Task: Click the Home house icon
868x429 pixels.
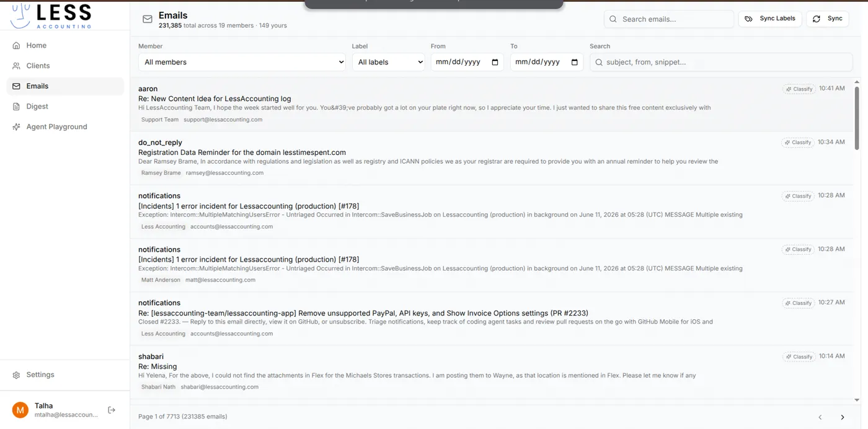Action: 16,45
